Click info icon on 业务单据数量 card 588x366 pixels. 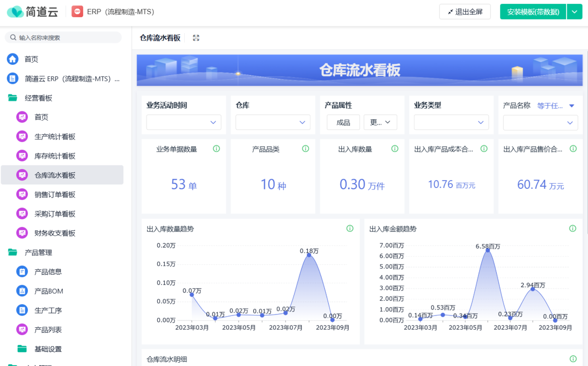[x=217, y=149]
